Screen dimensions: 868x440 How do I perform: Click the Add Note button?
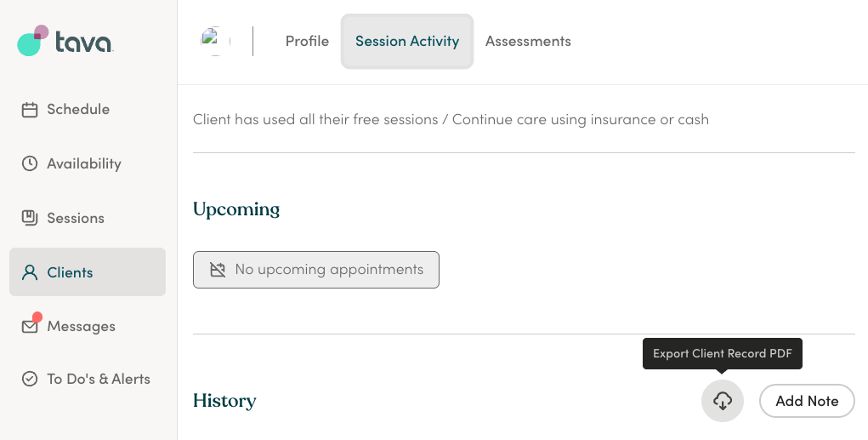click(807, 401)
